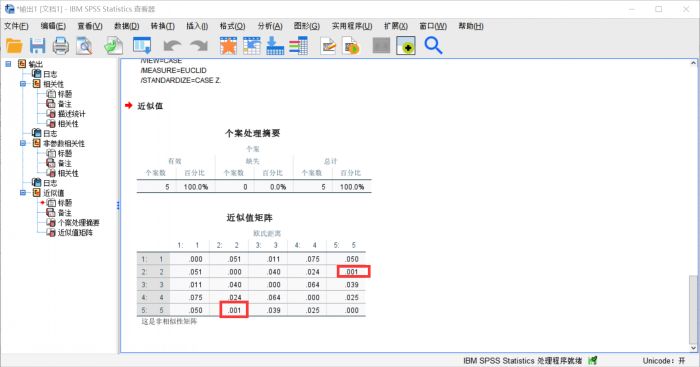Collapse the 非参数相关性 tree node
Viewport: 700px width, 367px height.
click(23, 143)
